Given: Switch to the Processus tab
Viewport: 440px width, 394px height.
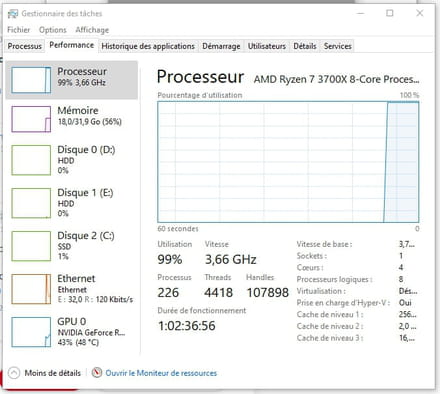Looking at the screenshot, I should point(25,46).
